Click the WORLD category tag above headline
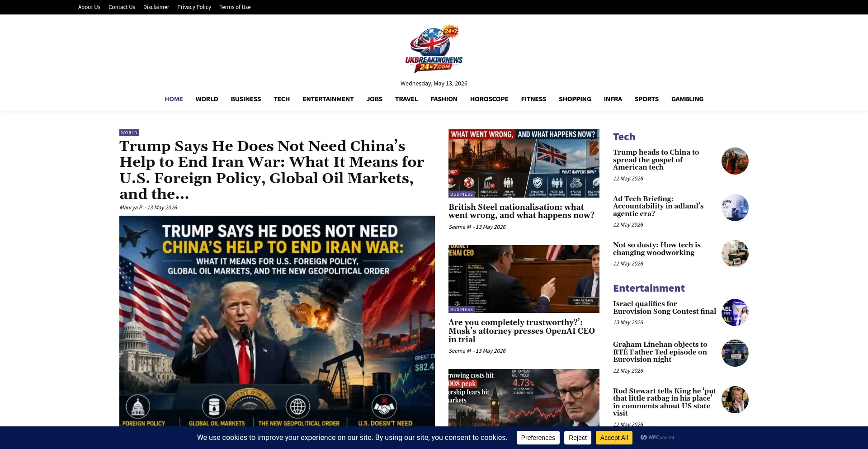 tap(129, 132)
